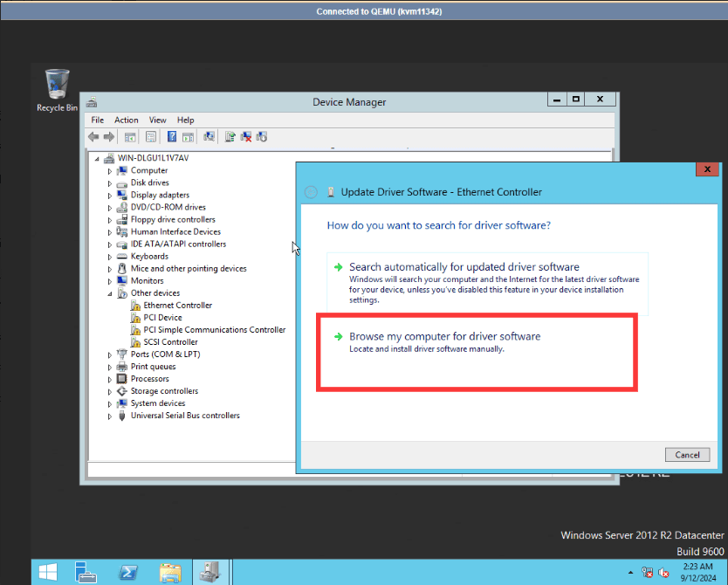The image size is (728, 585).
Task: Maximize the Device Manager window
Action: click(576, 100)
